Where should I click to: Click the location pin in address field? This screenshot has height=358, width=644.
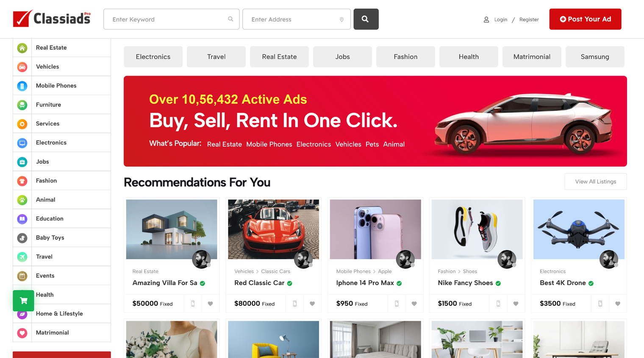coord(341,20)
